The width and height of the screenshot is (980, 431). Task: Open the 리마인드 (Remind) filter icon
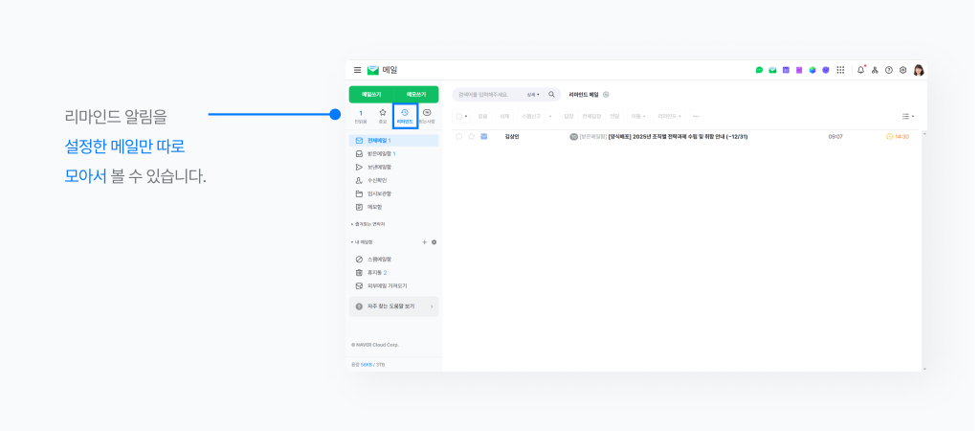[x=404, y=115]
